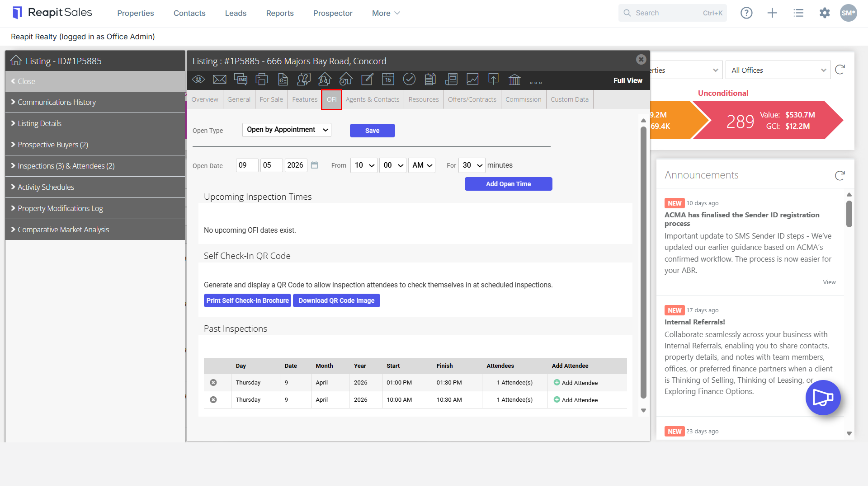
Task: Open the AM/PM dropdown
Action: pyautogui.click(x=422, y=165)
